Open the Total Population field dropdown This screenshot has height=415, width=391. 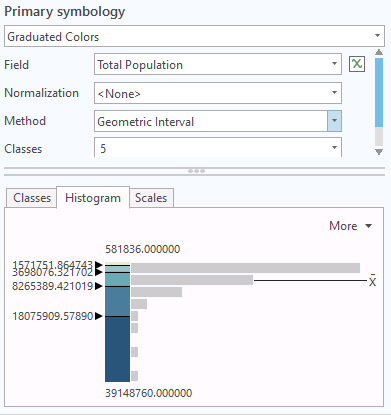(x=334, y=64)
